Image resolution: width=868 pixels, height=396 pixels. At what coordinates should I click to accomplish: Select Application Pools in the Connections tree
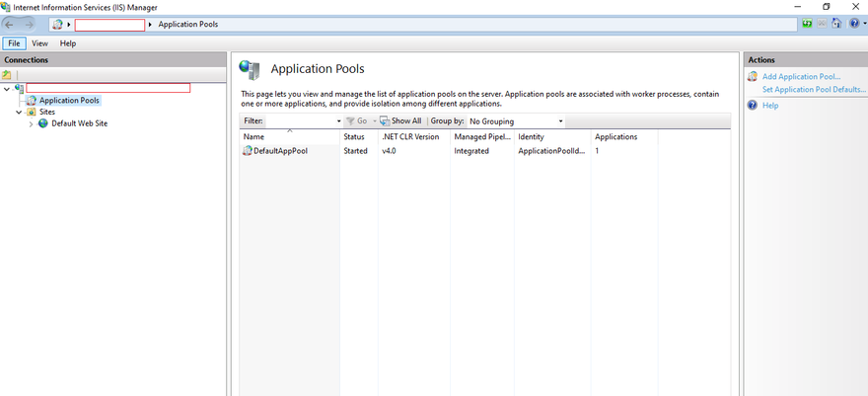69,100
